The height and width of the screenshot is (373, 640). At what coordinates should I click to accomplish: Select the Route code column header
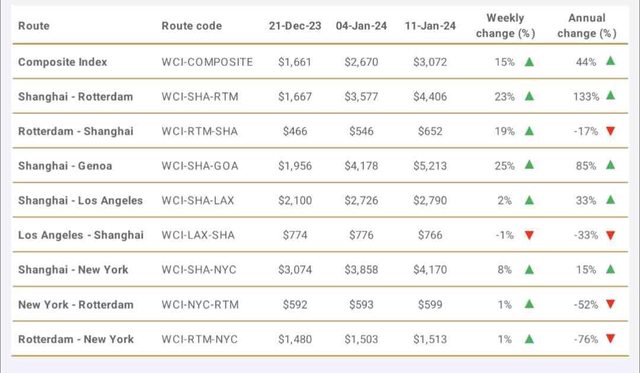click(x=192, y=26)
